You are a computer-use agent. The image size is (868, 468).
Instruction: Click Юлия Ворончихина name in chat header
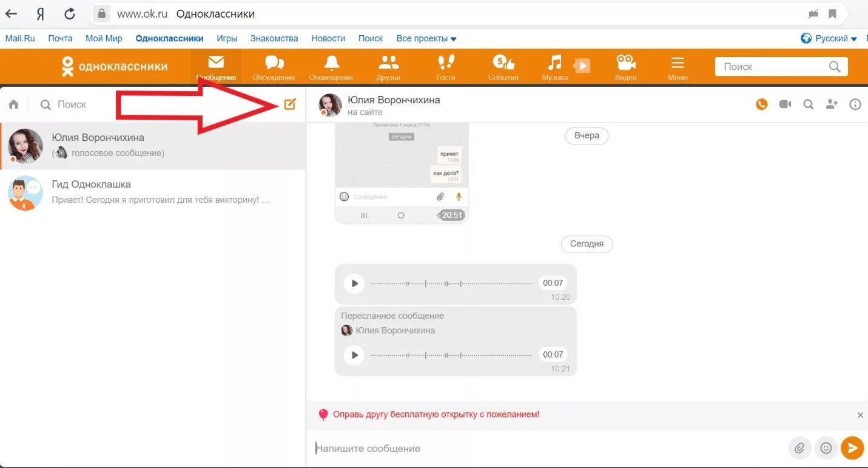[x=394, y=100]
